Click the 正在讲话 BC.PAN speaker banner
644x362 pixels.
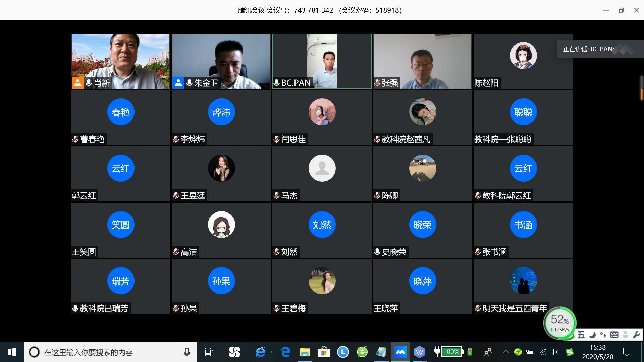(588, 49)
